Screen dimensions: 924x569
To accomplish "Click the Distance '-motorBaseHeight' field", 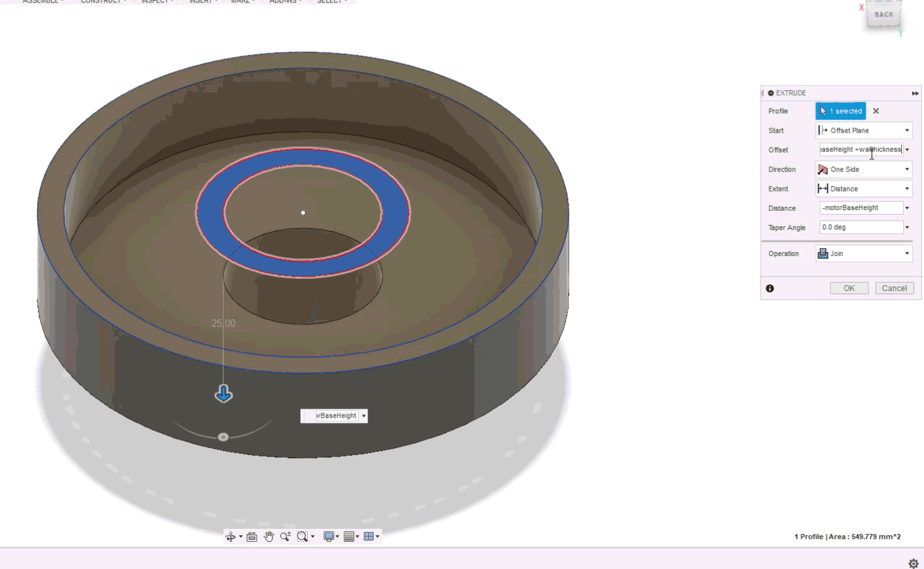I will tap(861, 208).
